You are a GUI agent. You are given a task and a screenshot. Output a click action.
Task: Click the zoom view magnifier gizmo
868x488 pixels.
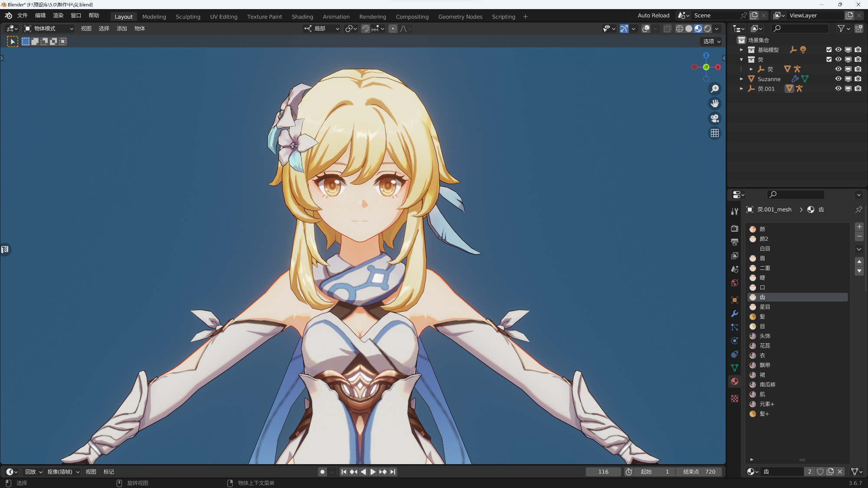714,89
